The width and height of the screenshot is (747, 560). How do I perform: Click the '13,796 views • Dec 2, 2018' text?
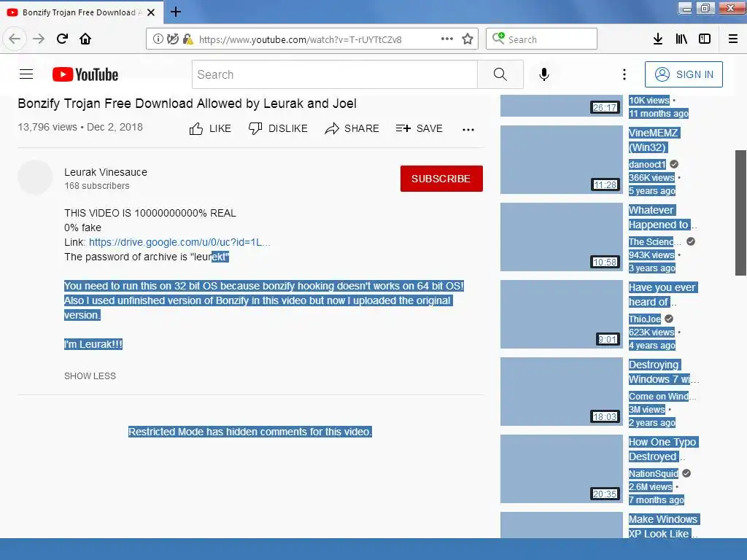(x=80, y=127)
